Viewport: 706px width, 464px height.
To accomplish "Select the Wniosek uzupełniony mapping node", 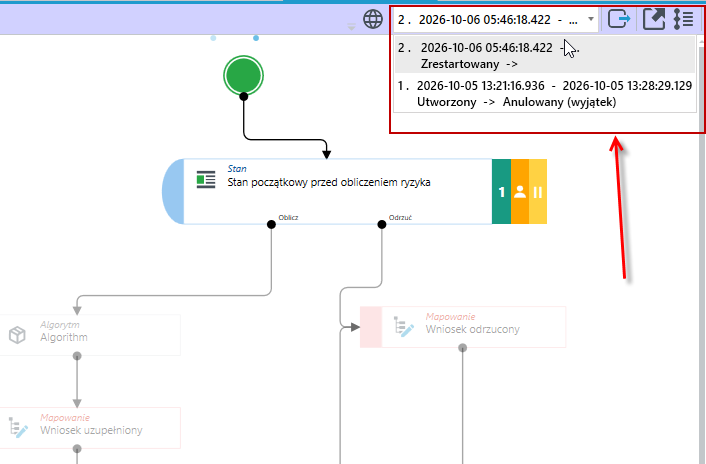I will 90,428.
